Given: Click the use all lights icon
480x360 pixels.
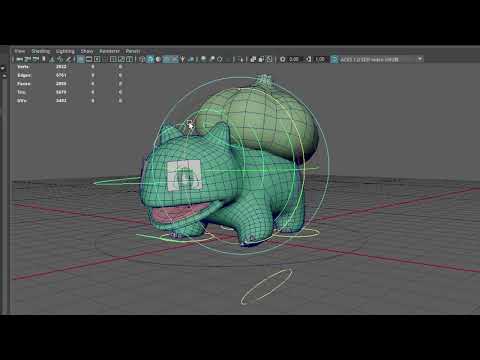Looking at the screenshot, I should pyautogui.click(x=182, y=59).
